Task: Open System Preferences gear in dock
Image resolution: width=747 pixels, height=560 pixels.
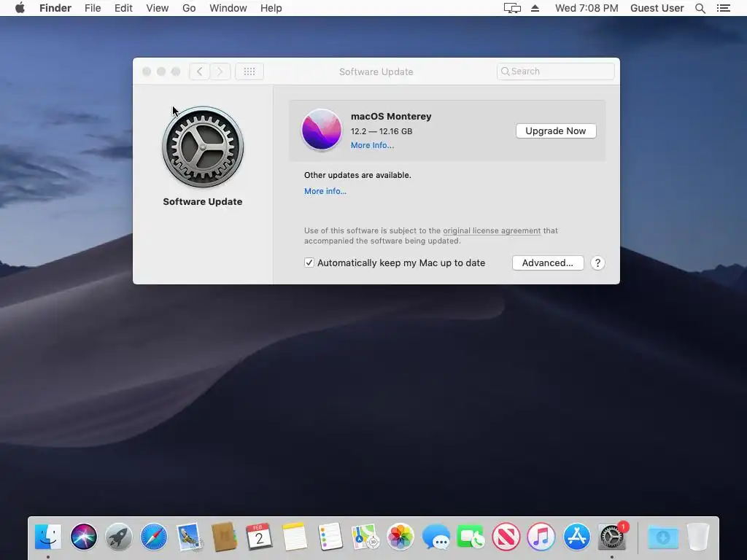Action: (612, 537)
